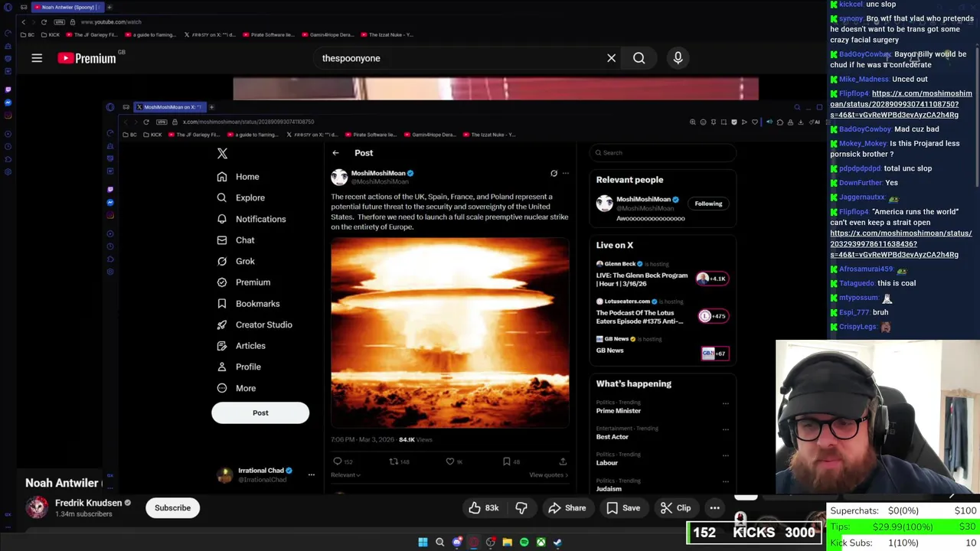Open Lotuseaters.com podcast live entry
Image resolution: width=980 pixels, height=551 pixels.
coord(663,314)
